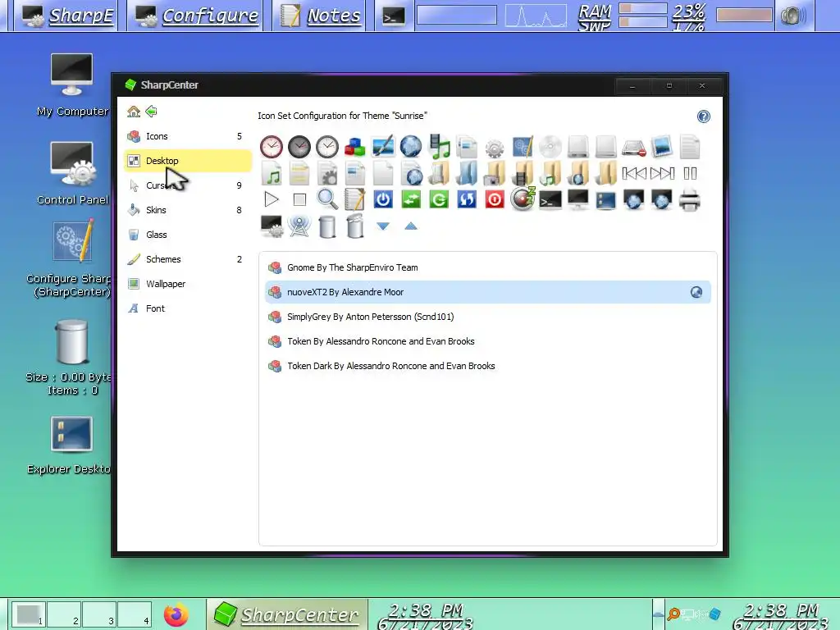Image resolution: width=840 pixels, height=630 pixels.
Task: Click the empty trash can preview icon
Action: 327,226
